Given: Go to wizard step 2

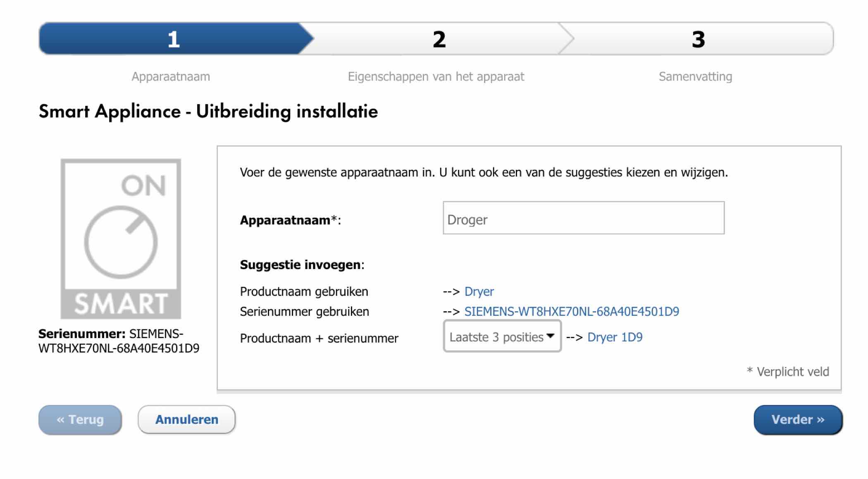Looking at the screenshot, I should [439, 39].
